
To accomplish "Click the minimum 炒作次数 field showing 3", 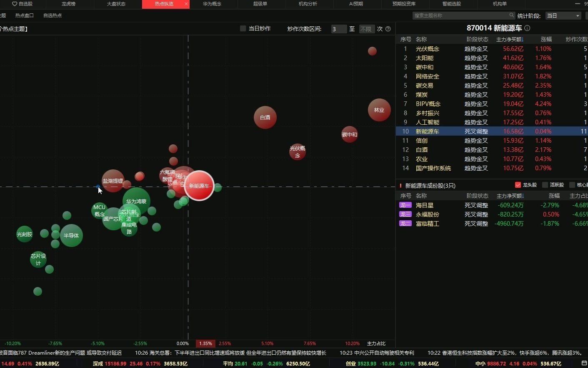I will [x=338, y=29].
